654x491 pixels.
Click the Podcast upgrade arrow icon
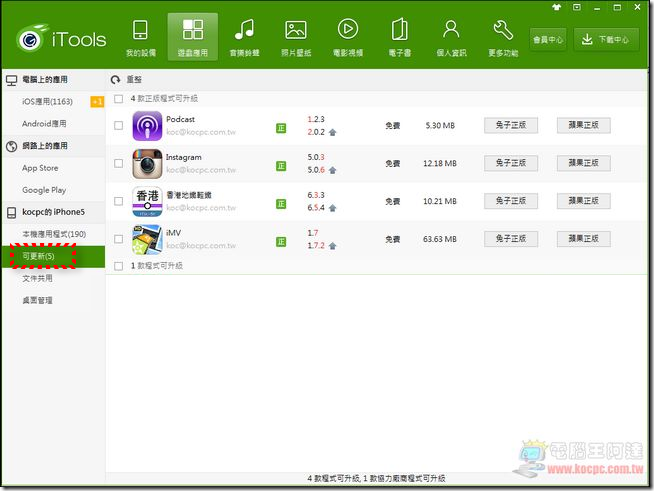[332, 132]
